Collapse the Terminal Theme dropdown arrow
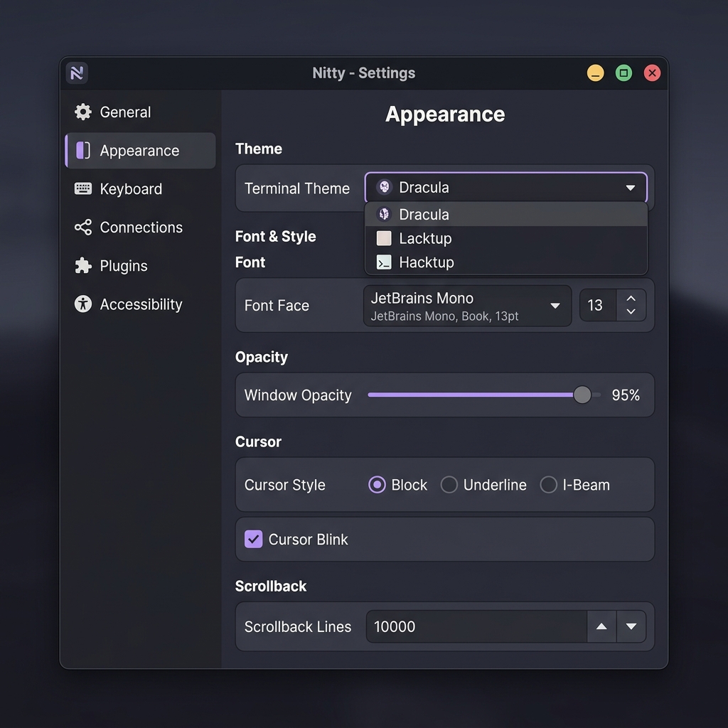Screen dimensions: 728x728 tap(630, 188)
